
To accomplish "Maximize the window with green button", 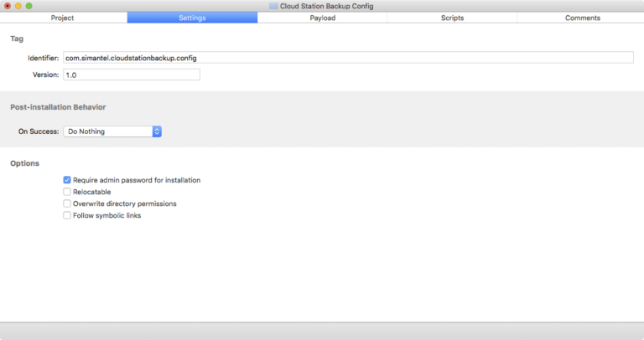I will click(x=29, y=6).
